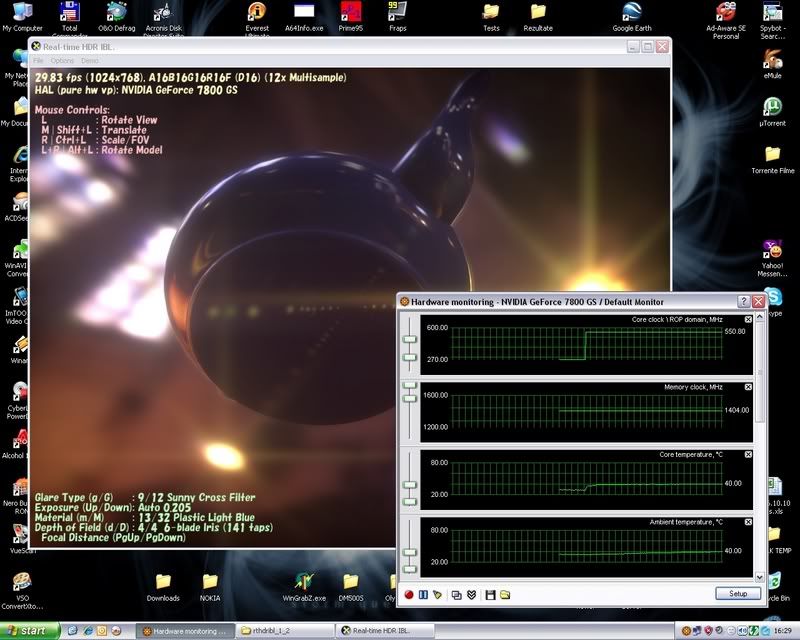Image resolution: width=800 pixels, height=640 pixels.
Task: Open the Options menu in HDR IBL window
Action: pos(62,61)
